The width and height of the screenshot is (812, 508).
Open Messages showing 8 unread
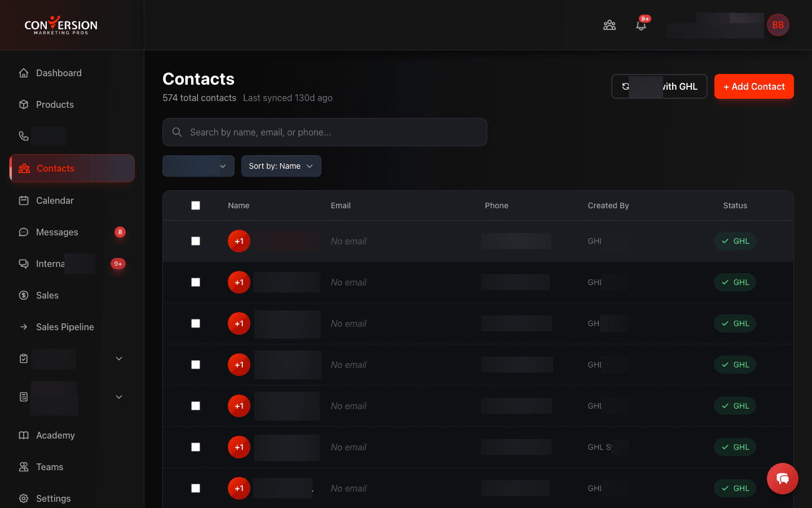[x=57, y=232]
